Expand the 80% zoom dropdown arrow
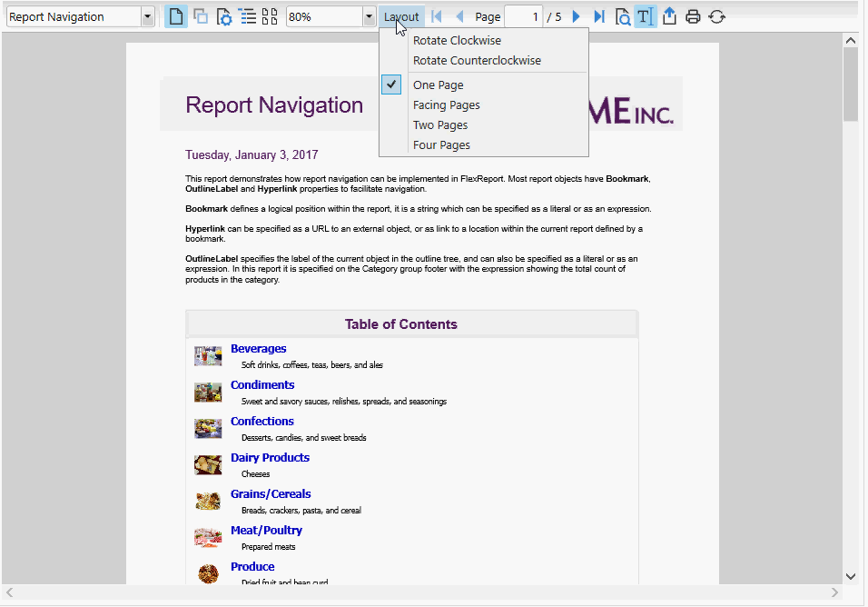This screenshot has width=868, height=607. (370, 16)
